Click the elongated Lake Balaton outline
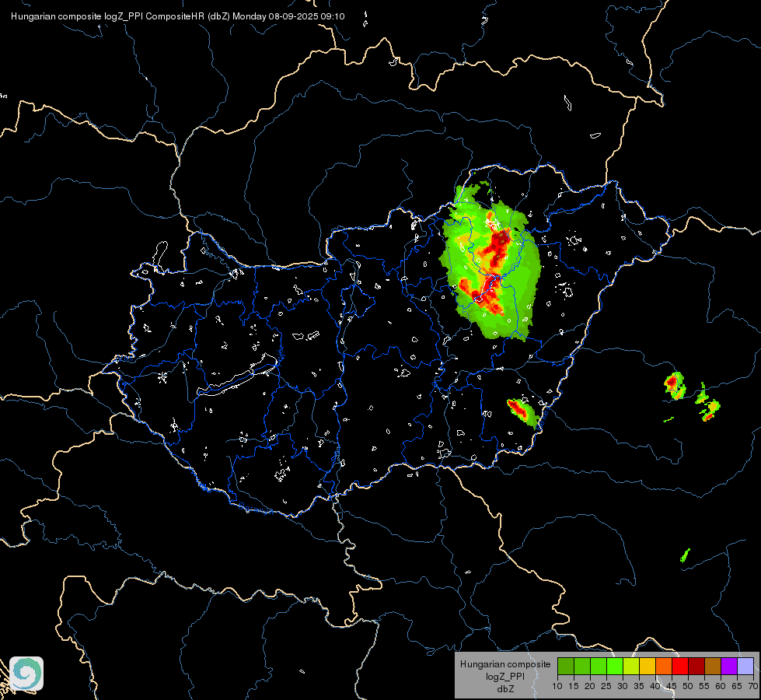Screen dimensions: 761x700 238,376
